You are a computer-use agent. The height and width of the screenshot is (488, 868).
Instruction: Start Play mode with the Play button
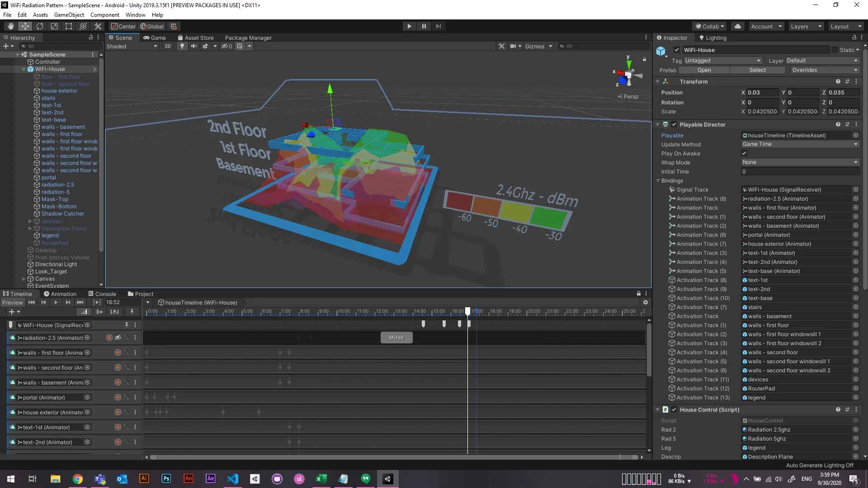(x=409, y=26)
